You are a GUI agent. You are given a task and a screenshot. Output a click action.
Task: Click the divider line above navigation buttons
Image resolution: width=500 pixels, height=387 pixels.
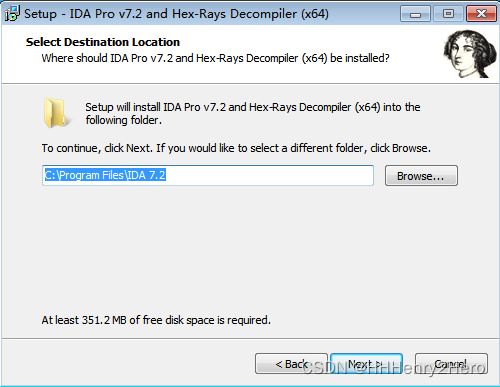pos(250,338)
